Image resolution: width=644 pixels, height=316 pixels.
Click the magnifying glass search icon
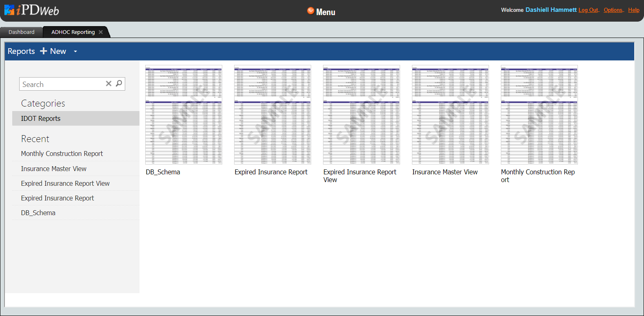tap(119, 84)
